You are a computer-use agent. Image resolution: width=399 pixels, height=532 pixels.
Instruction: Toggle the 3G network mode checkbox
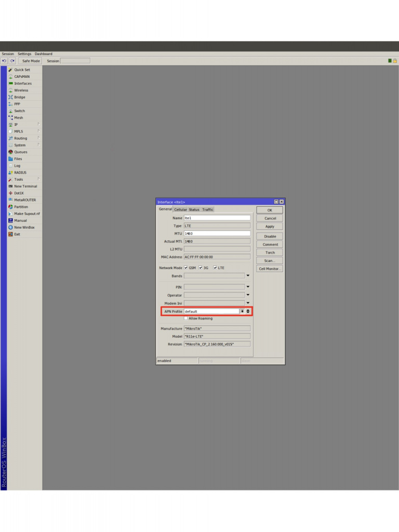coord(201,268)
